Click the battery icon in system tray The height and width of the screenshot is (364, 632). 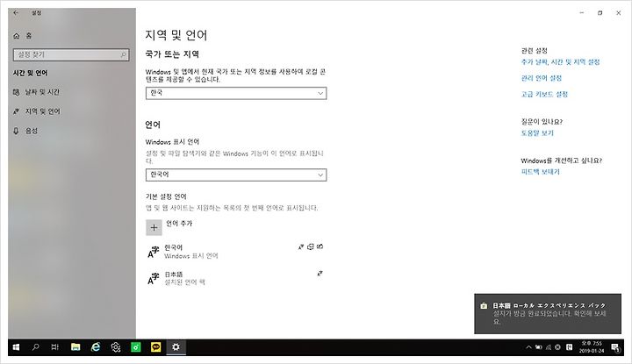538,347
